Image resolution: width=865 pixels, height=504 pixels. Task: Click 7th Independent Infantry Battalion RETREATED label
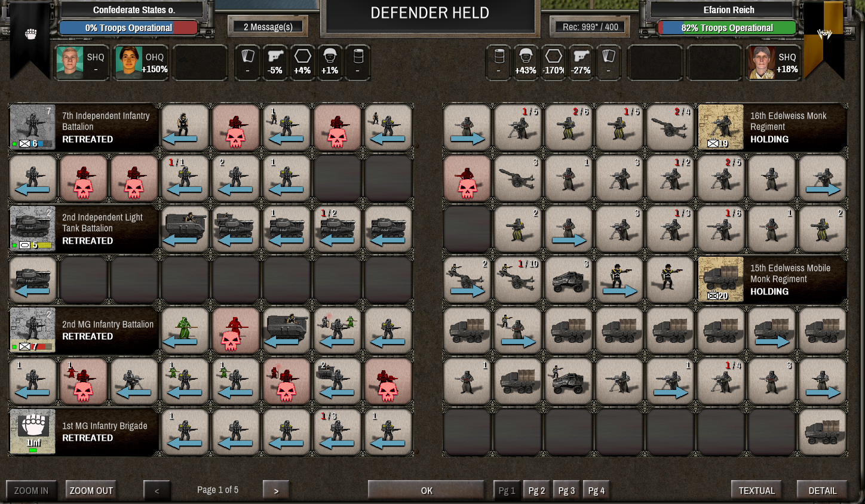[87, 139]
